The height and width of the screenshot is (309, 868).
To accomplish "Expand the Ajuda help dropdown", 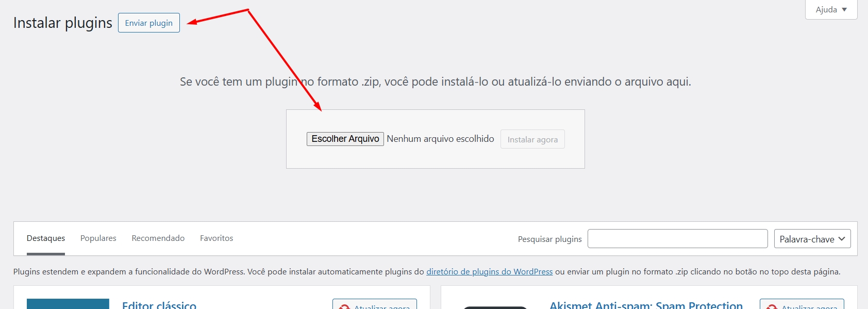I will point(830,10).
